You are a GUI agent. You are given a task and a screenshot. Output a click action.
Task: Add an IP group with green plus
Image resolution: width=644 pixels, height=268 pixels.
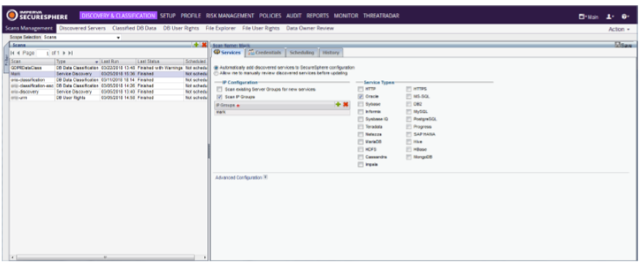pos(338,105)
